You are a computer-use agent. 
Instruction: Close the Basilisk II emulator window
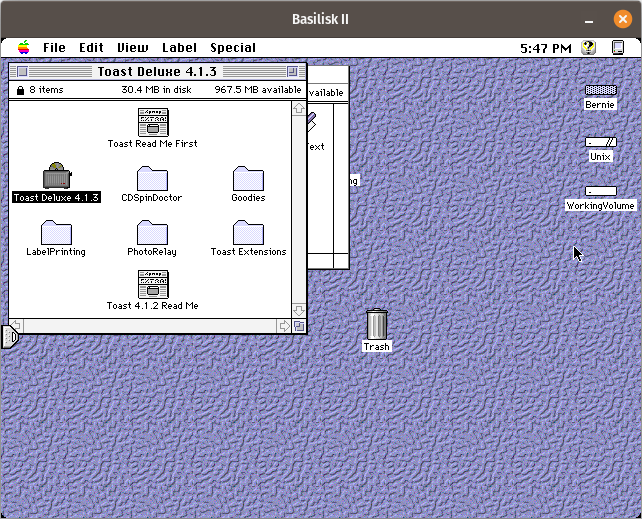point(623,19)
